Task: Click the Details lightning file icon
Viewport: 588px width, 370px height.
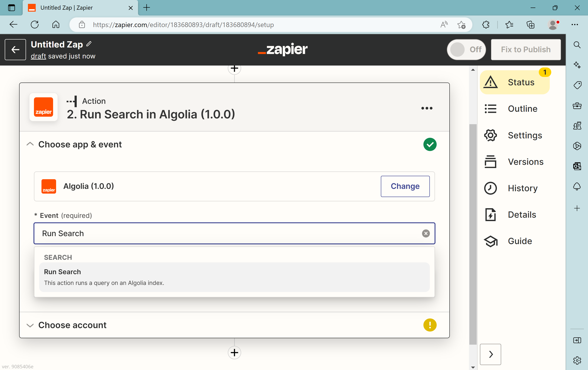Action: pyautogui.click(x=490, y=214)
